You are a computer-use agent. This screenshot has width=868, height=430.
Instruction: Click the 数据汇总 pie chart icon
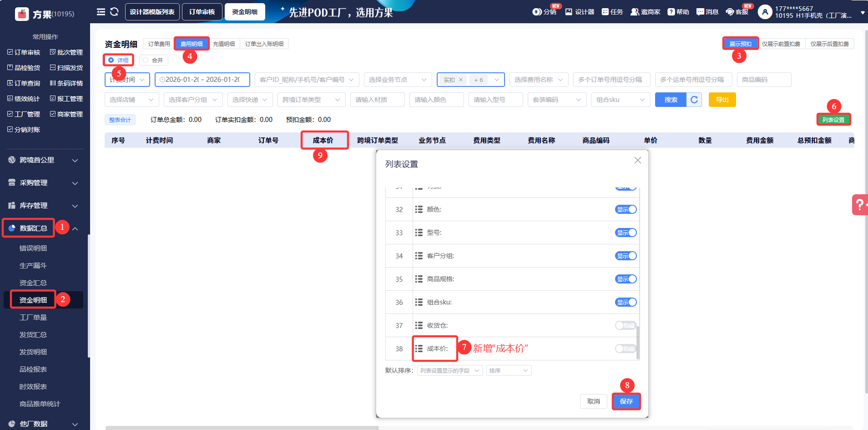[x=12, y=228]
